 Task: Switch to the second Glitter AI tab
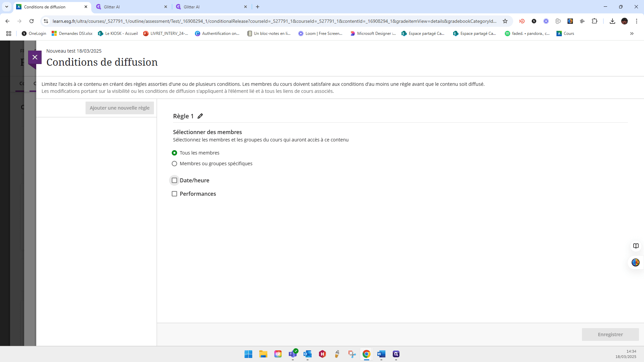click(211, 7)
